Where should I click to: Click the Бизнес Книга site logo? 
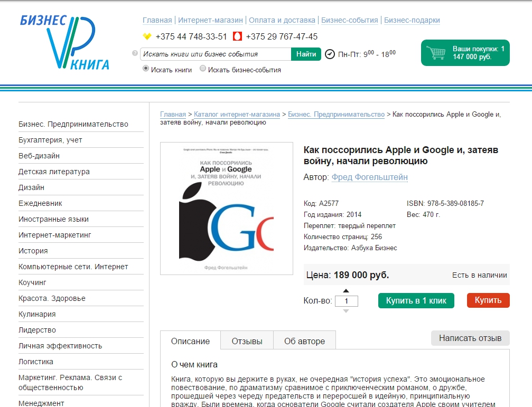pyautogui.click(x=64, y=42)
